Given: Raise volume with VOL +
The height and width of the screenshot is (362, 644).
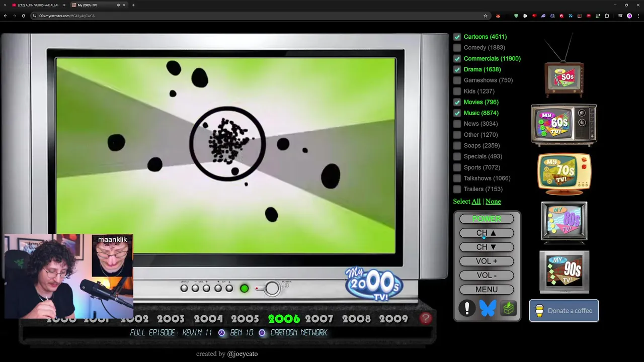Looking at the screenshot, I should pyautogui.click(x=487, y=261).
